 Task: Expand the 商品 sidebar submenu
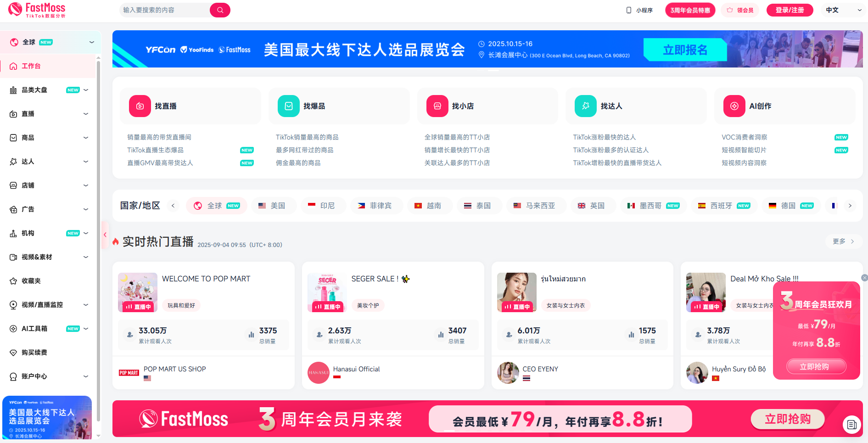click(x=86, y=137)
